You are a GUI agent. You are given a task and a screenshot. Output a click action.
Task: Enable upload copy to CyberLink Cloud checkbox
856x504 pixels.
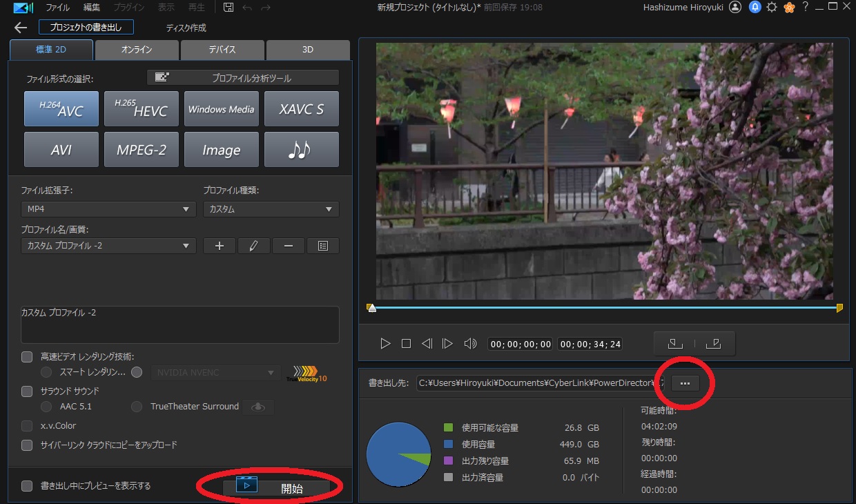pos(27,445)
